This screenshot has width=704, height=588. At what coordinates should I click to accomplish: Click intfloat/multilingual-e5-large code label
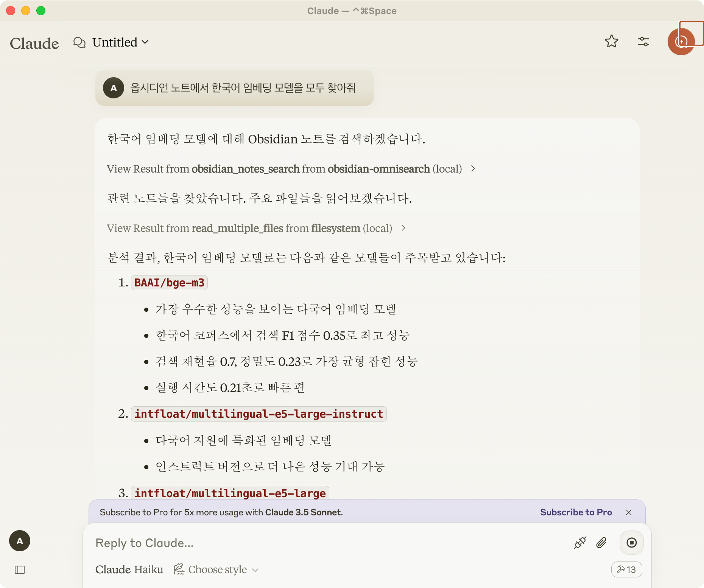(x=230, y=493)
